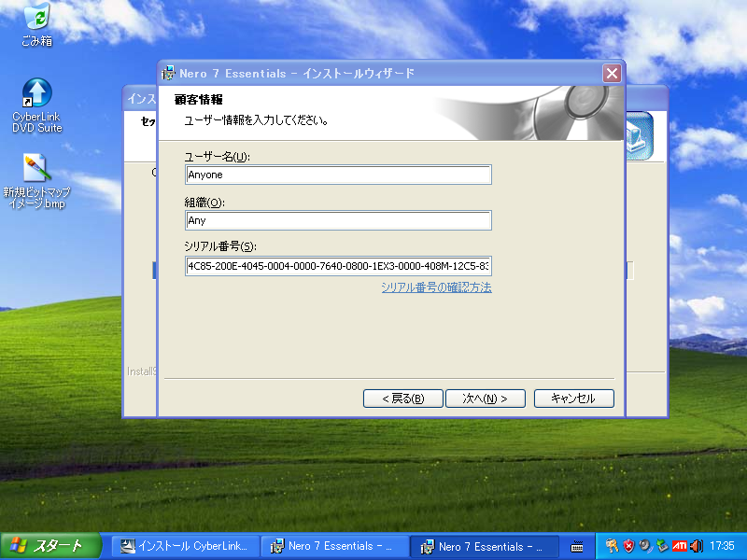This screenshot has height=560, width=747.
Task: Click the シリアル番号 serial number field
Action: tap(338, 266)
